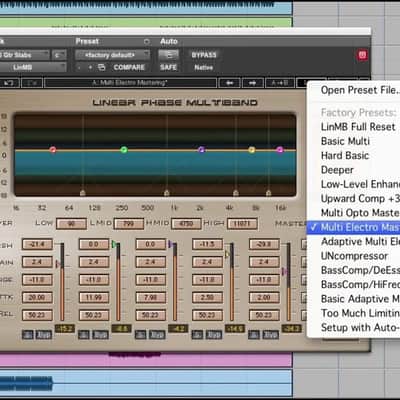Click the undo arrow in the Waves toolbar

[9, 83]
